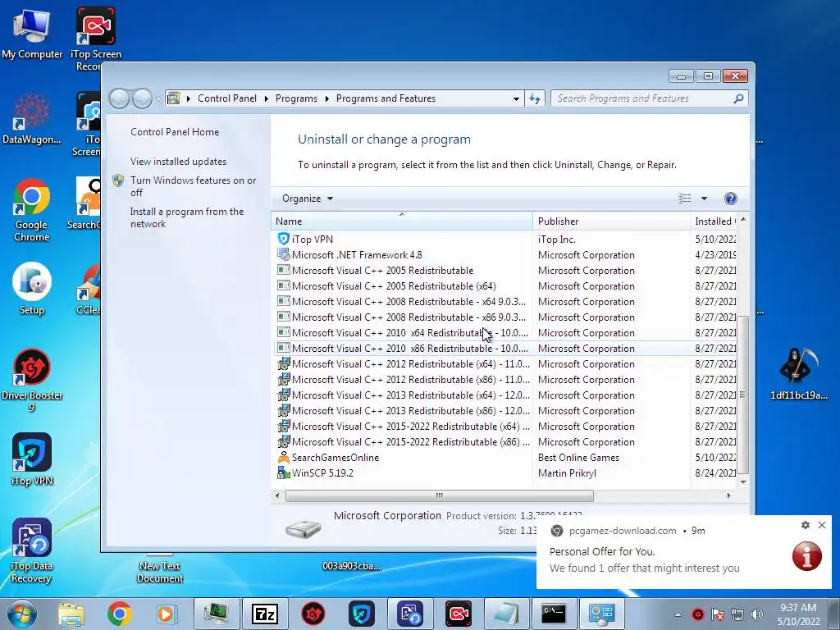Open 7-Zip from the taskbar
The image size is (840, 630).
point(265,614)
